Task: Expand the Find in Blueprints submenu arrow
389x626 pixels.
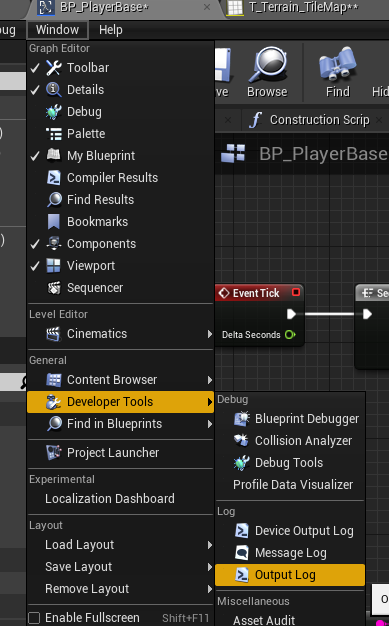Action: tap(210, 424)
